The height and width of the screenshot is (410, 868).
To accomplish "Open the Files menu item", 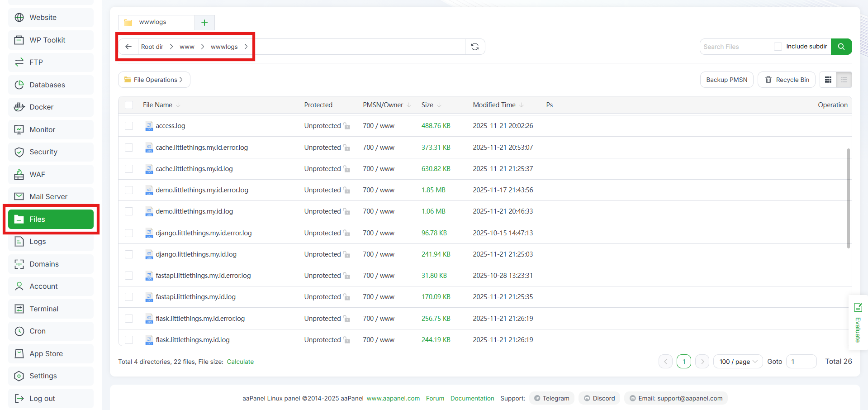I will [x=51, y=219].
